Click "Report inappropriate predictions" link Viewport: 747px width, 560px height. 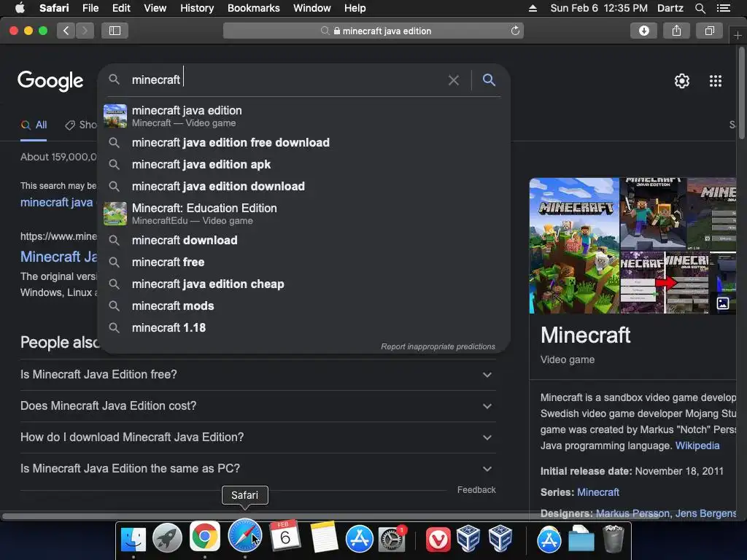[x=438, y=346]
